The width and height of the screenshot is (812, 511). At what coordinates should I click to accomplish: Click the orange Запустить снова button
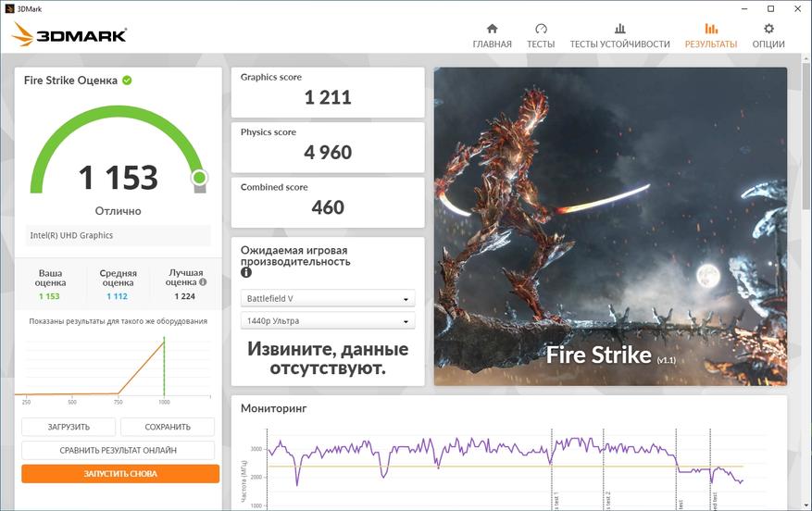(x=120, y=474)
